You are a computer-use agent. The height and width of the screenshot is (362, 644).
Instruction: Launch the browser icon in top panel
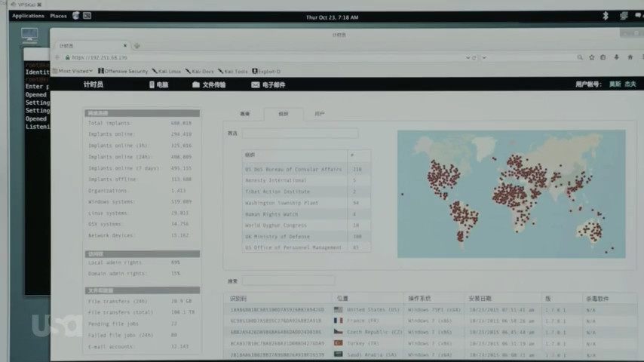pyautogui.click(x=76, y=16)
